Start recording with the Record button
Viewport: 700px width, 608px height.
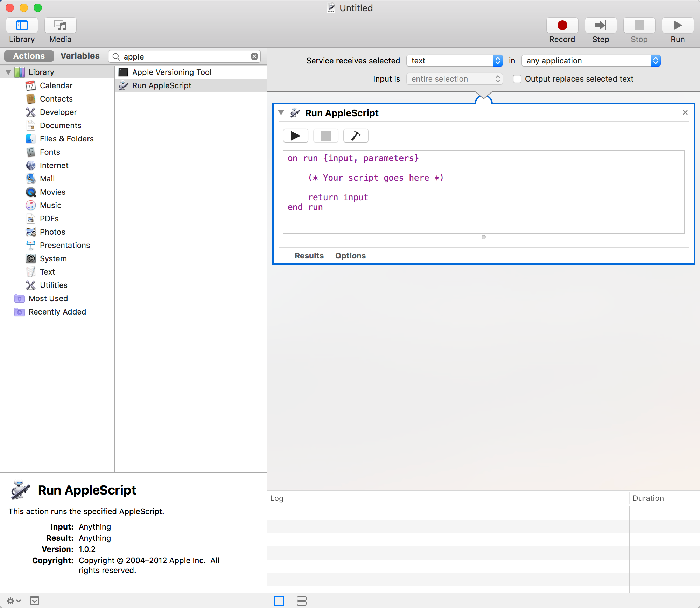(x=562, y=25)
